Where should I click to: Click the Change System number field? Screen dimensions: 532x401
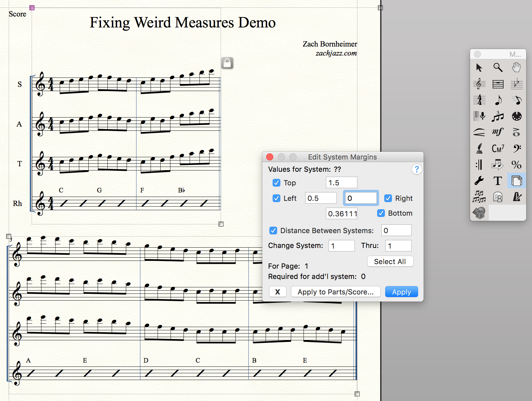(x=341, y=246)
